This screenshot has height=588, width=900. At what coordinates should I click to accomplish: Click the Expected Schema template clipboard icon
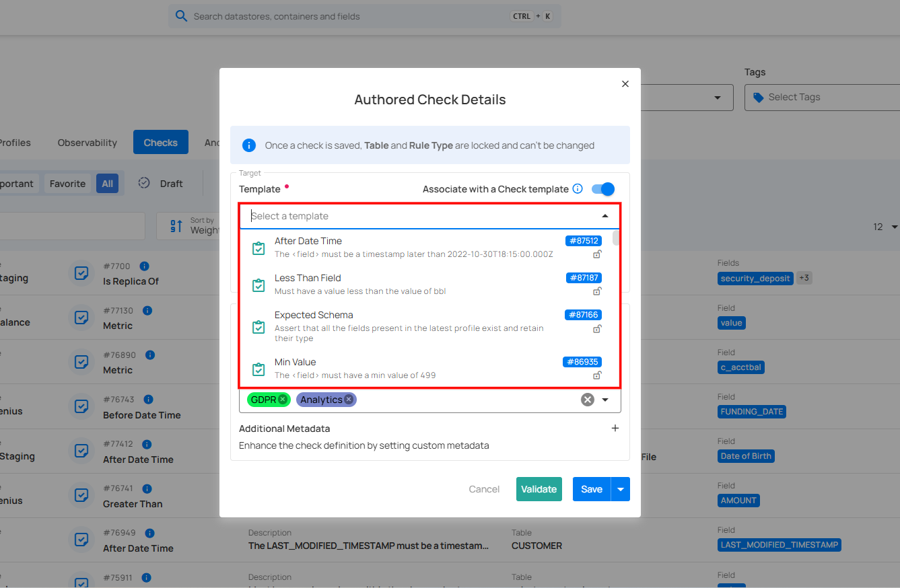point(258,327)
